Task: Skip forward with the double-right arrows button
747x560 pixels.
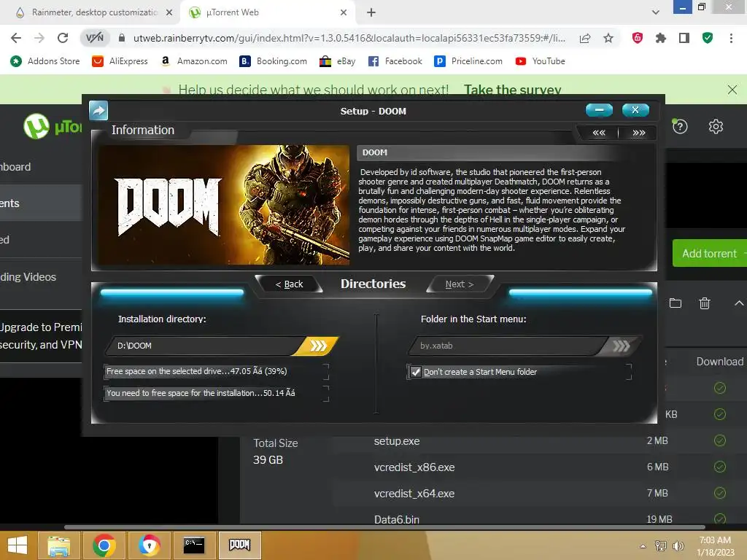Action: tap(638, 133)
